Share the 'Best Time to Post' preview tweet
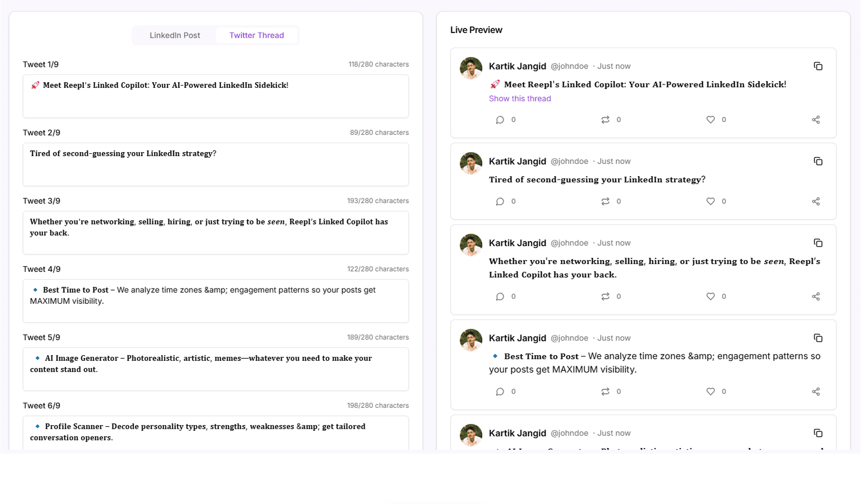The width and height of the screenshot is (861, 504). (816, 392)
